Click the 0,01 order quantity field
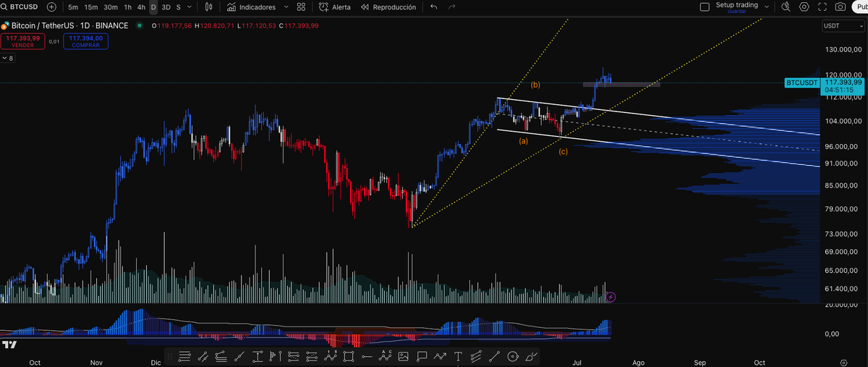This screenshot has height=367, width=868. (x=54, y=41)
